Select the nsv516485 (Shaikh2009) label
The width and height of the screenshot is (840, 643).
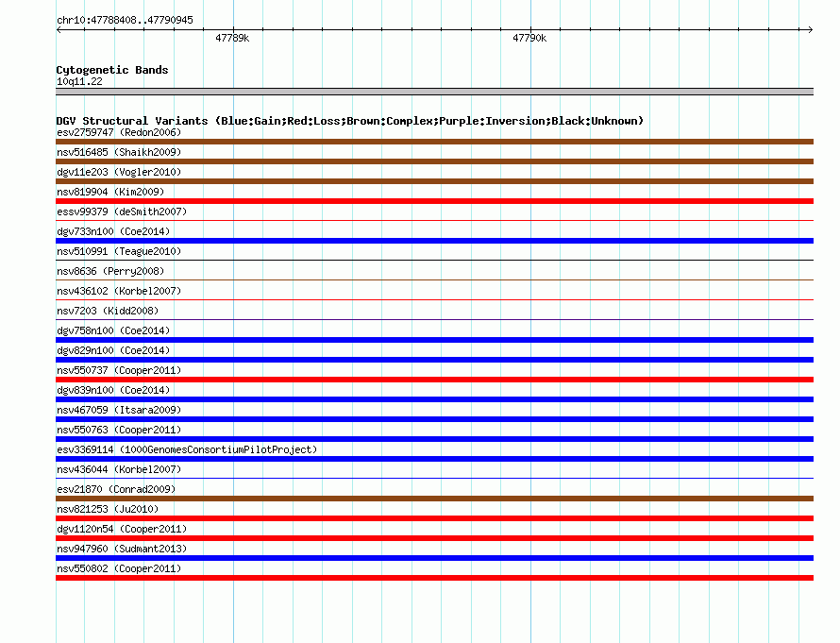119,152
